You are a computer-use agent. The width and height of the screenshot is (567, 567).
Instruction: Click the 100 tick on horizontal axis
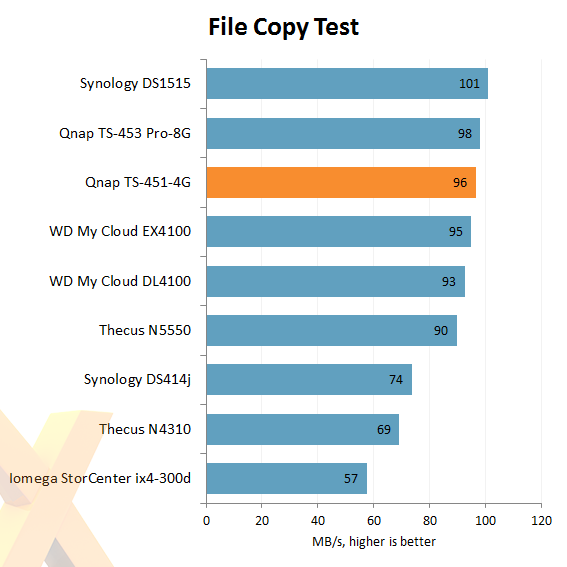485,521
